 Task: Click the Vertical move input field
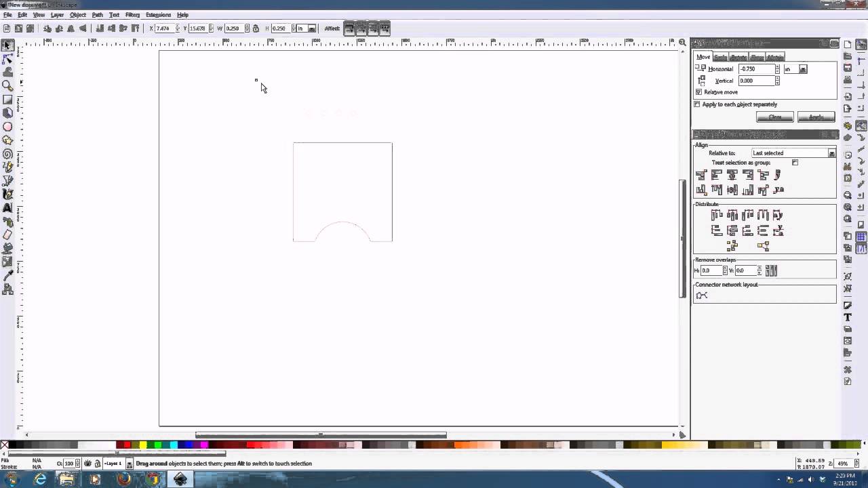[756, 81]
